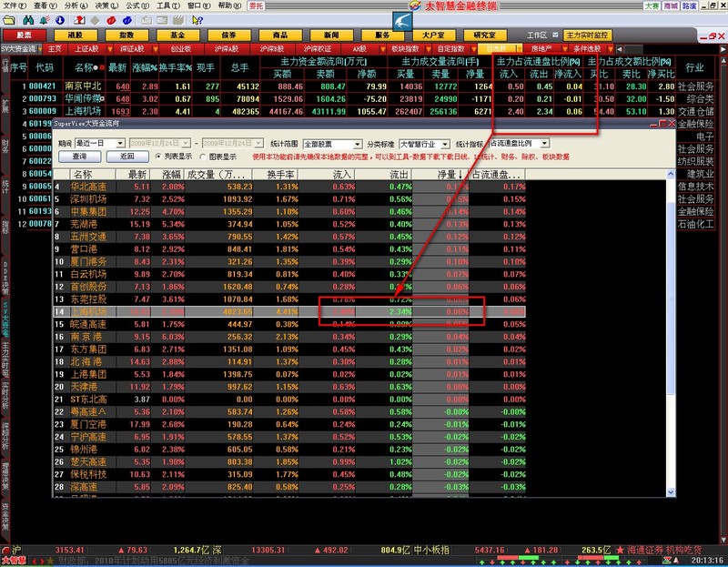Click the gray envelope toolbar icon

pos(147,20)
